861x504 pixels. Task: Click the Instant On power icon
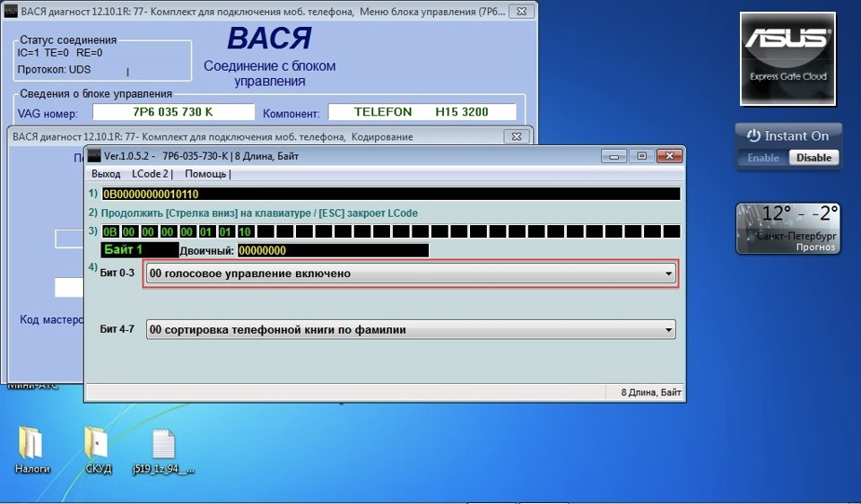point(753,135)
